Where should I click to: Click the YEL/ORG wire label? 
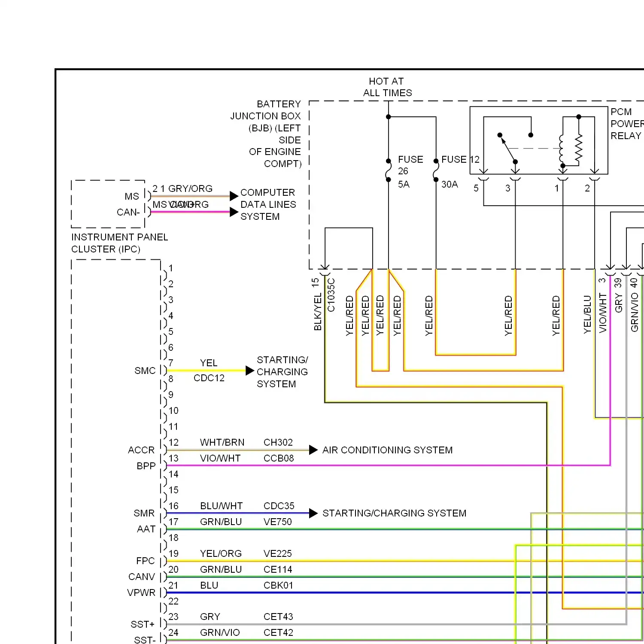tap(221, 553)
